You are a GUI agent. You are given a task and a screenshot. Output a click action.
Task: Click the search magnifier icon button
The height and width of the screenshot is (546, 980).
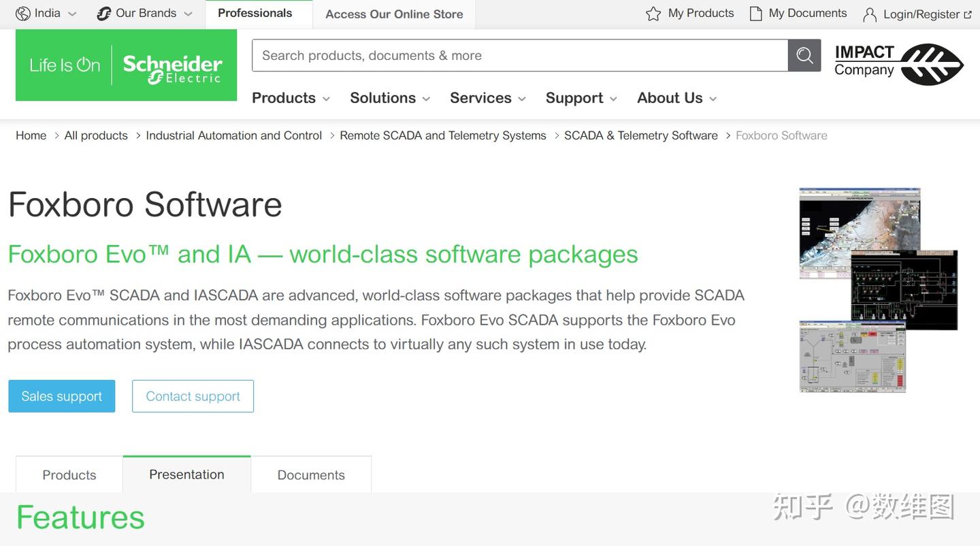[804, 56]
